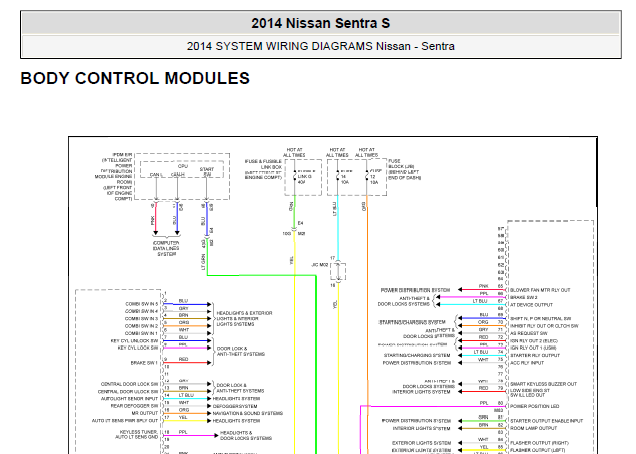This screenshot has height=454, width=636.
Task: Click 'FUSE & FUSIBLE LINK BOX' label
Action: 263,169
